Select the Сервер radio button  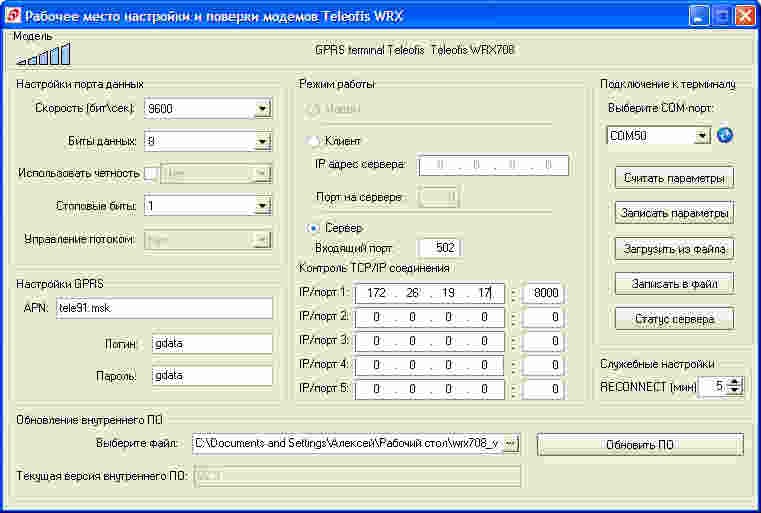[x=314, y=228]
